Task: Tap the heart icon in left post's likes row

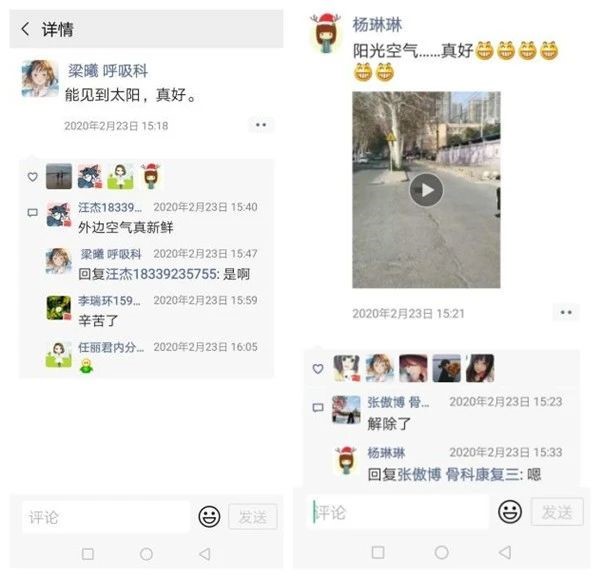Action: coord(33,176)
